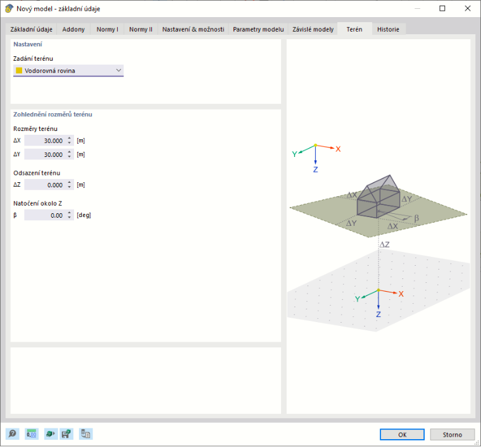Click the yellow terrain color swatch
481x448 pixels.
[19, 70]
